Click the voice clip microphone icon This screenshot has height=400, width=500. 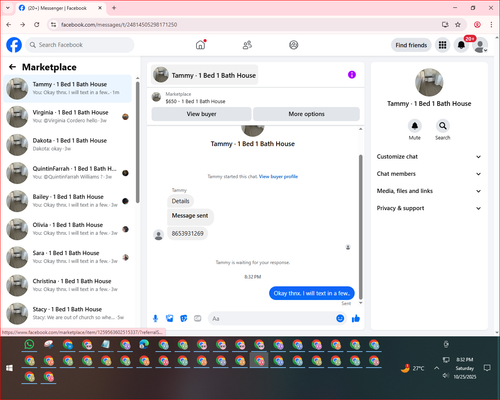(x=155, y=319)
